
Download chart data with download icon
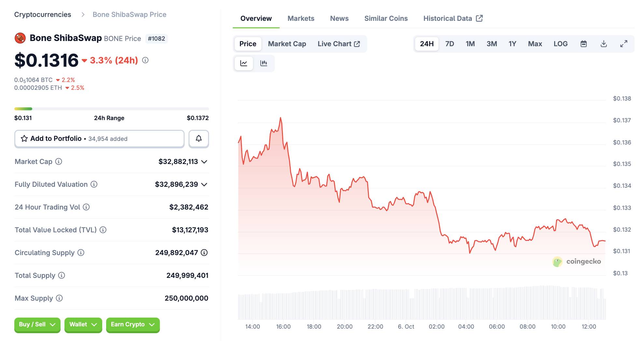(x=604, y=44)
